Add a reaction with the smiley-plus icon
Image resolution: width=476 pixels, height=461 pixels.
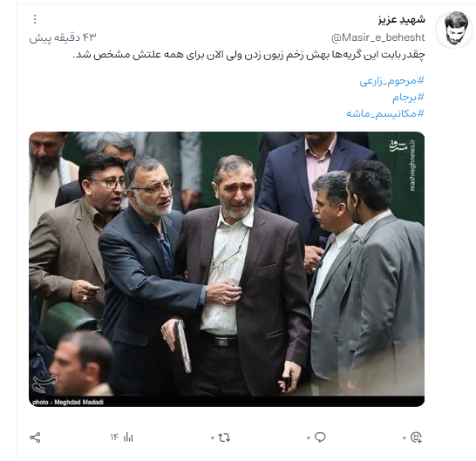[x=416, y=437]
